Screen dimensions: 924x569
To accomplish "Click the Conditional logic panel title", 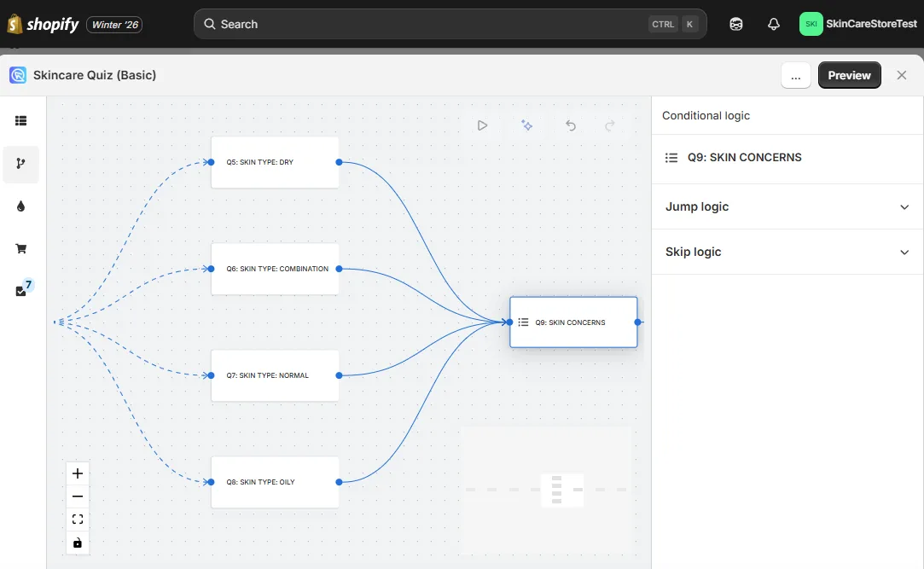I will (x=706, y=115).
